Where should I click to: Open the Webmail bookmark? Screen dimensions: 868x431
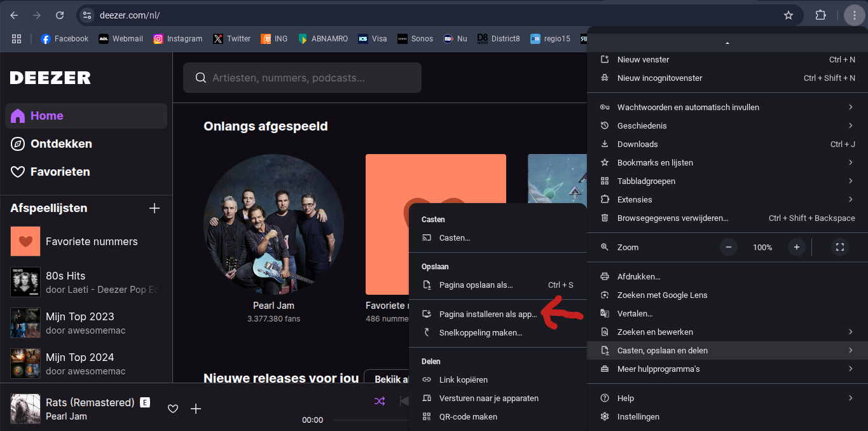(121, 39)
